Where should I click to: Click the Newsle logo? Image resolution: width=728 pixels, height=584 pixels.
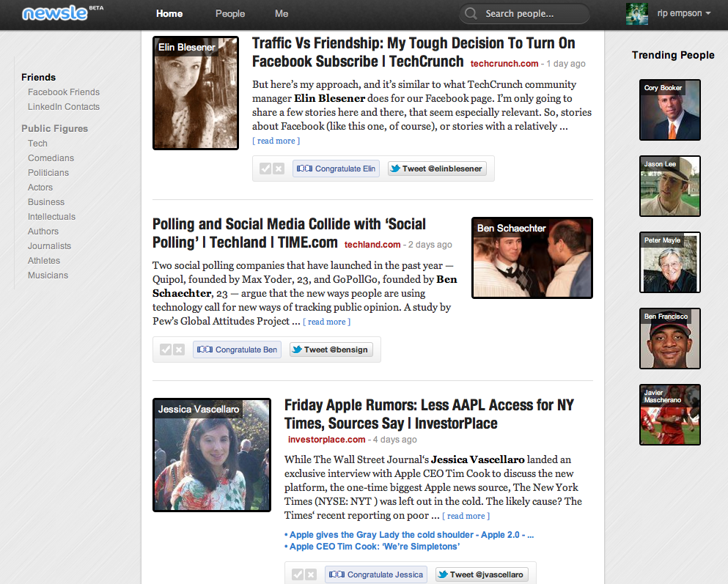pyautogui.click(x=55, y=14)
